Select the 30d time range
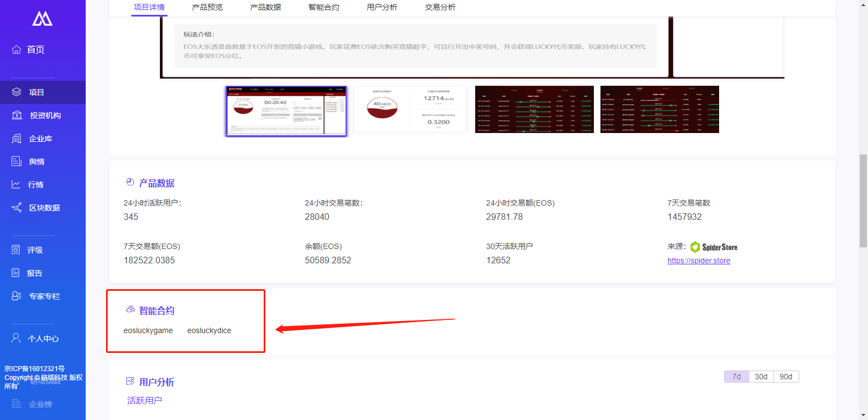Screen dimensions: 868x420 761,377
